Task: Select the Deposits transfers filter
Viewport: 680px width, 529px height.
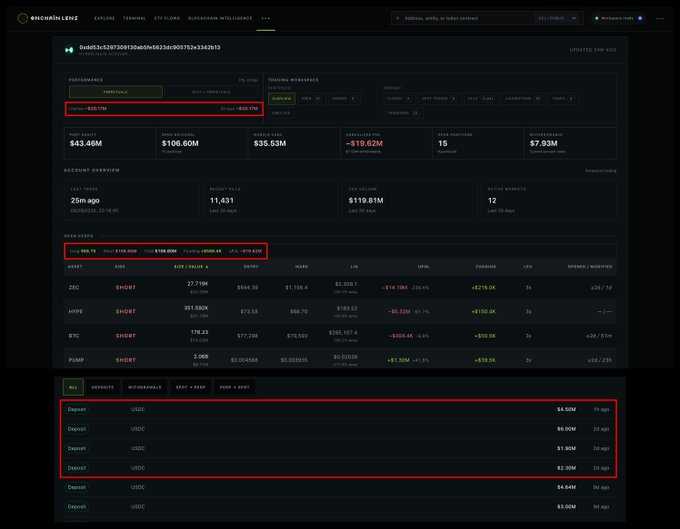Action: click(103, 387)
